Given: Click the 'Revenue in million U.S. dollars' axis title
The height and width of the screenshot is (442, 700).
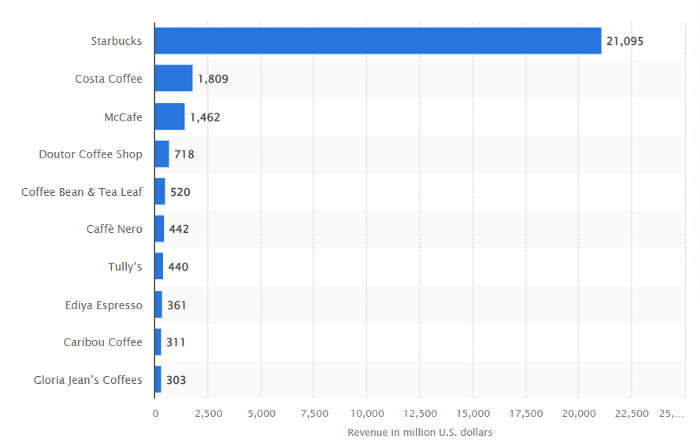Looking at the screenshot, I should (x=420, y=432).
